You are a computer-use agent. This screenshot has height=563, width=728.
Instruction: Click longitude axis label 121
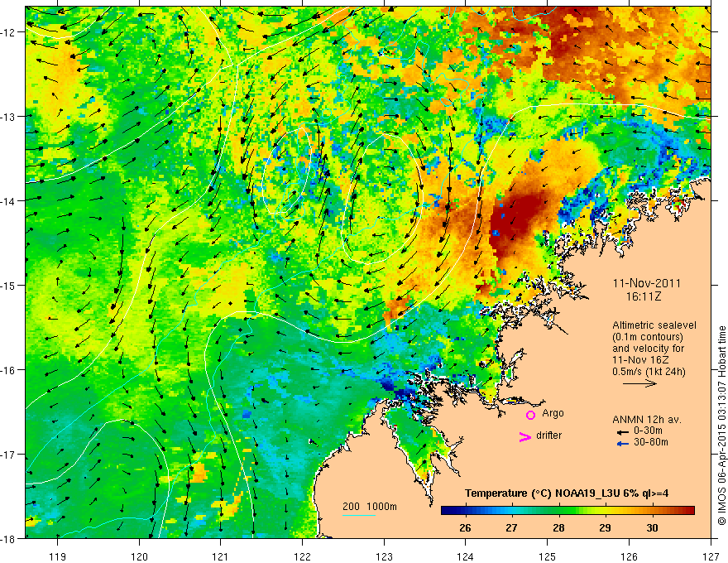click(221, 556)
